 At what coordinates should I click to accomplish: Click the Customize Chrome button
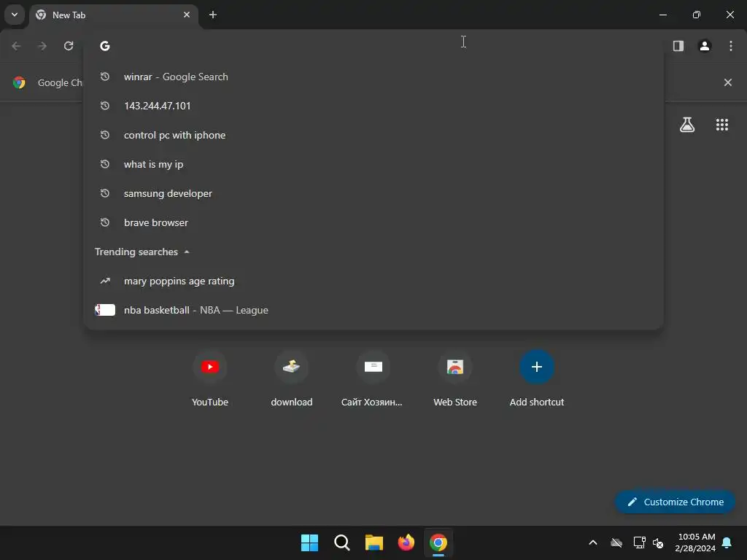675,502
